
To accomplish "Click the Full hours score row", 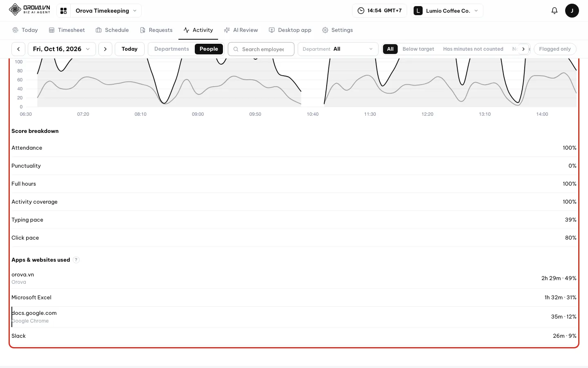I will (x=294, y=184).
